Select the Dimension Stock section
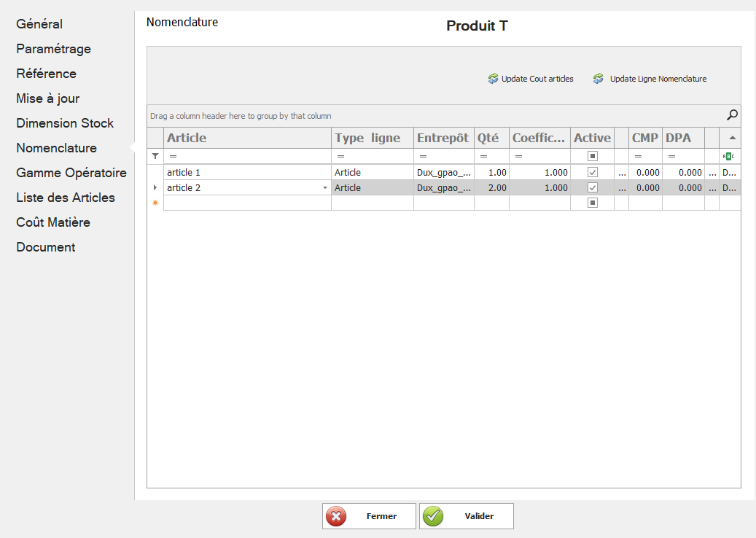This screenshot has width=756, height=538. (65, 123)
